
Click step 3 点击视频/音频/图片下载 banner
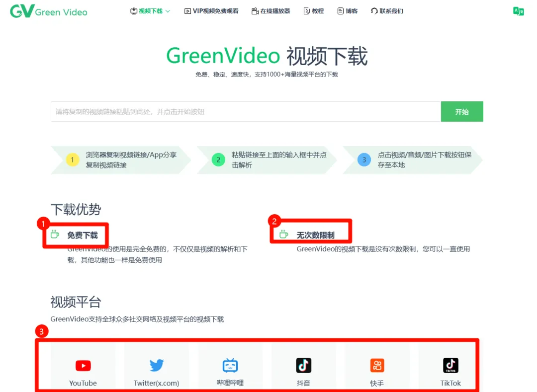[413, 160]
